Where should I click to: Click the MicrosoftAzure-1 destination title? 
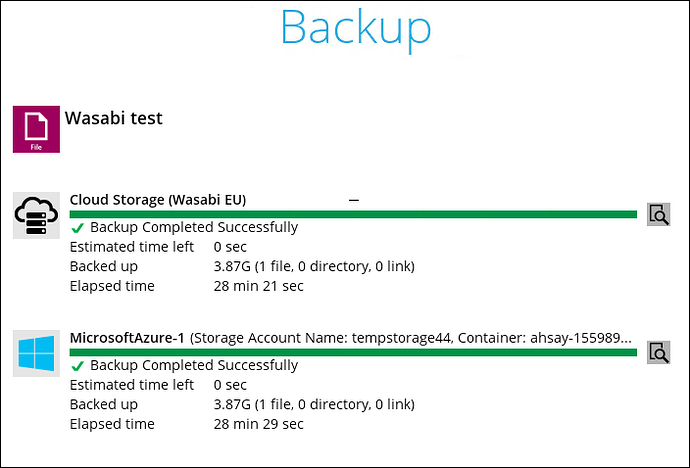pyautogui.click(x=127, y=338)
